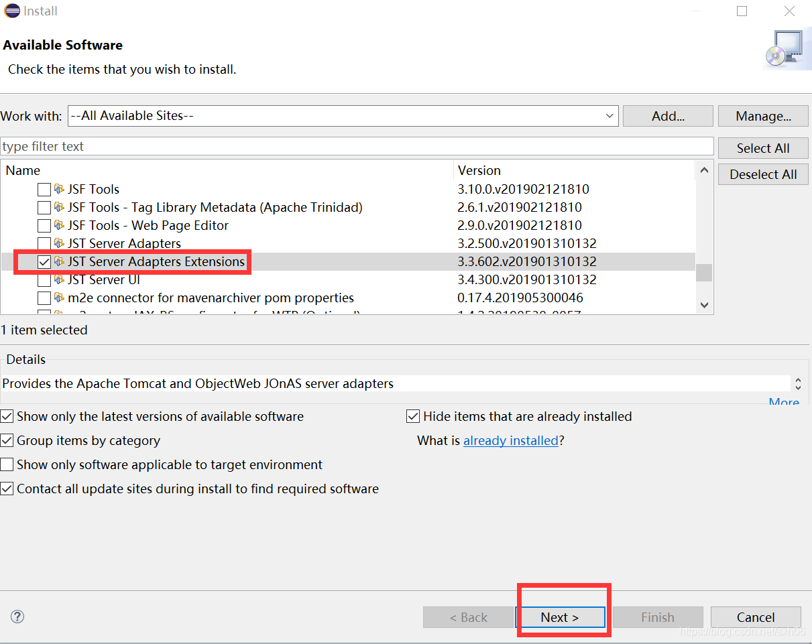The height and width of the screenshot is (644, 812).
Task: Close the Install dialog window
Action: (790, 11)
